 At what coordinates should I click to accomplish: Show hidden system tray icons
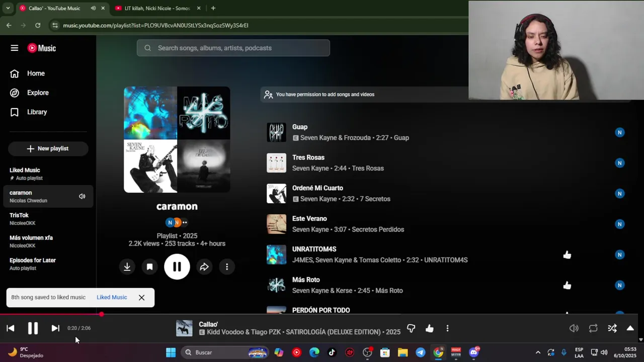coord(537,352)
